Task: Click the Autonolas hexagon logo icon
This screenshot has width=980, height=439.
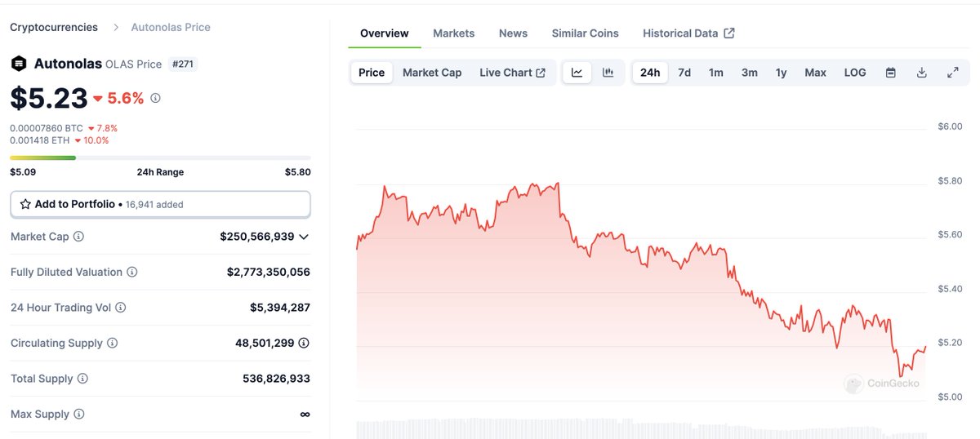Action: click(x=19, y=64)
